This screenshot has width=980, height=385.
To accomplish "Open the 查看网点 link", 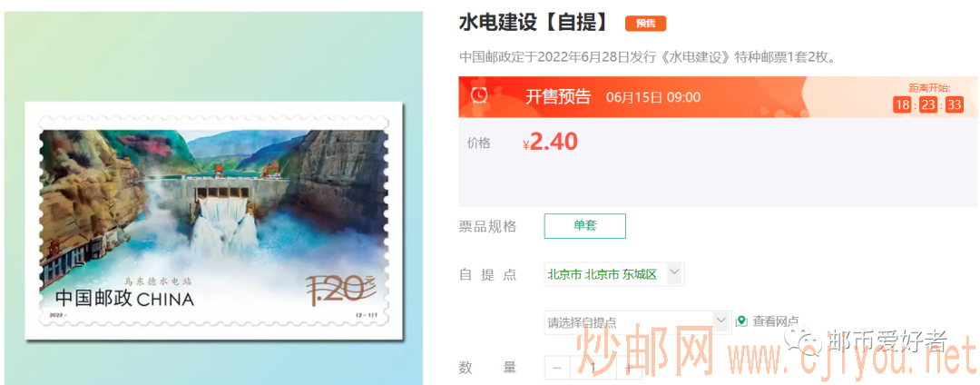I will tap(775, 321).
